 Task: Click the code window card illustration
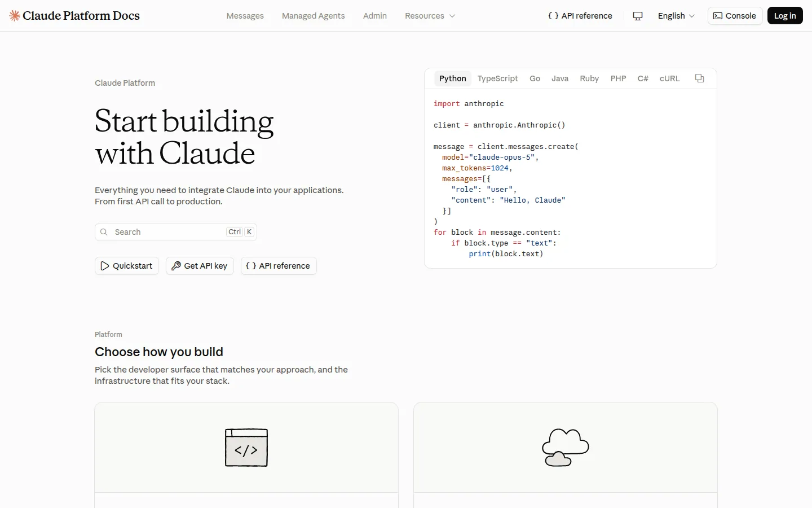pos(246,448)
